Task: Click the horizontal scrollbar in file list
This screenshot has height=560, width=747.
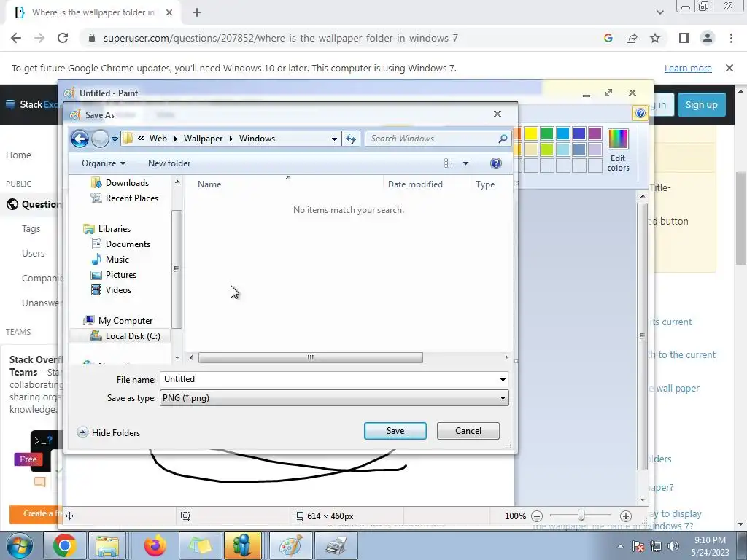Action: (311, 357)
